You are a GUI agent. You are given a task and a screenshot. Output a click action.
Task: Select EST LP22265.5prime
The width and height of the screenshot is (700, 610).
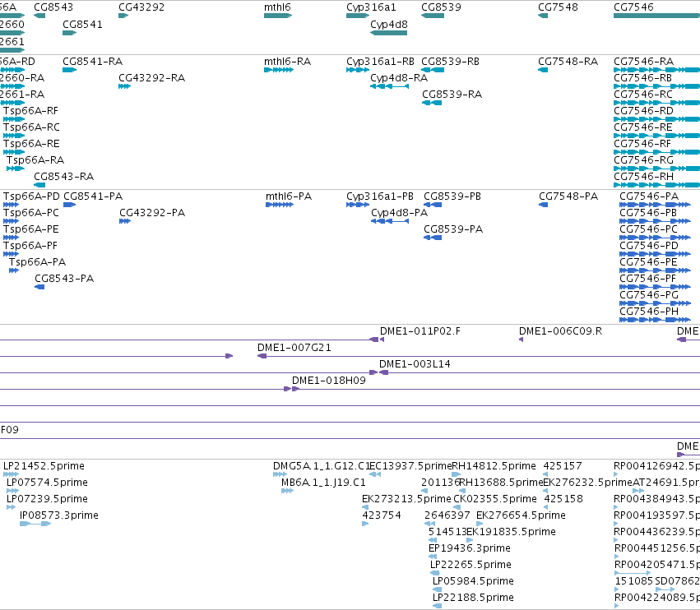[471, 565]
